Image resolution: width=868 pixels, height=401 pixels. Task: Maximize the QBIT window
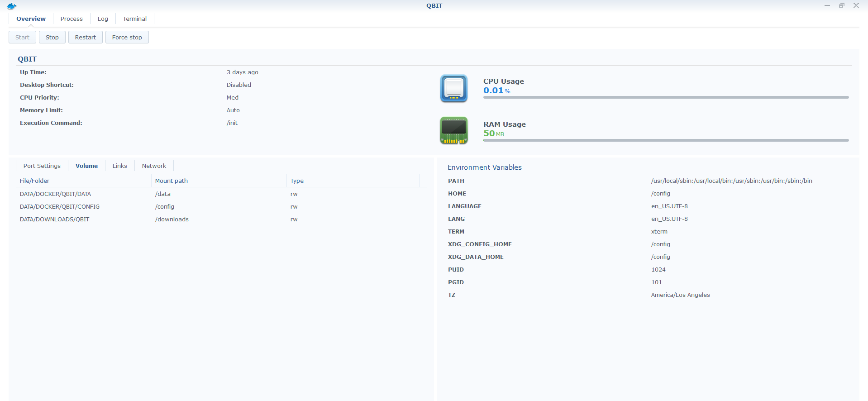point(842,5)
